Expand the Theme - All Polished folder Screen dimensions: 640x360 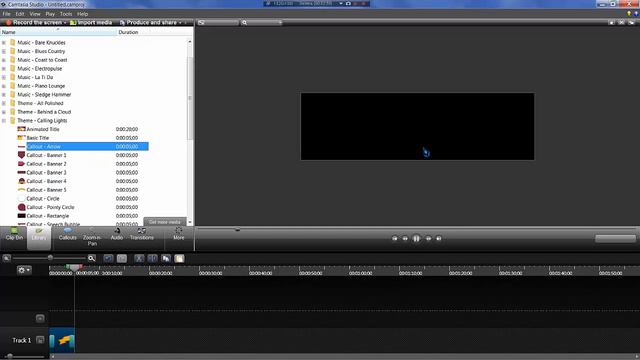(x=4, y=103)
